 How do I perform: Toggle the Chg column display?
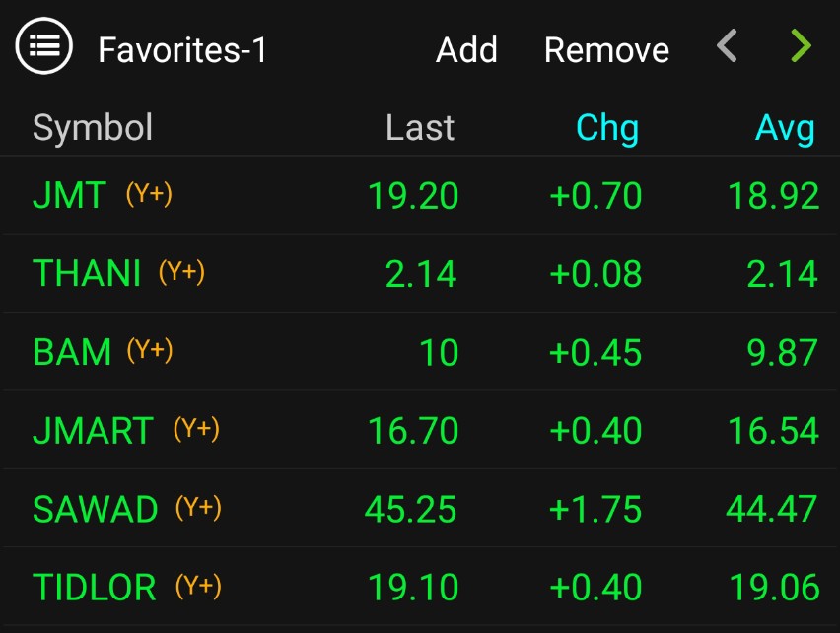click(x=607, y=128)
